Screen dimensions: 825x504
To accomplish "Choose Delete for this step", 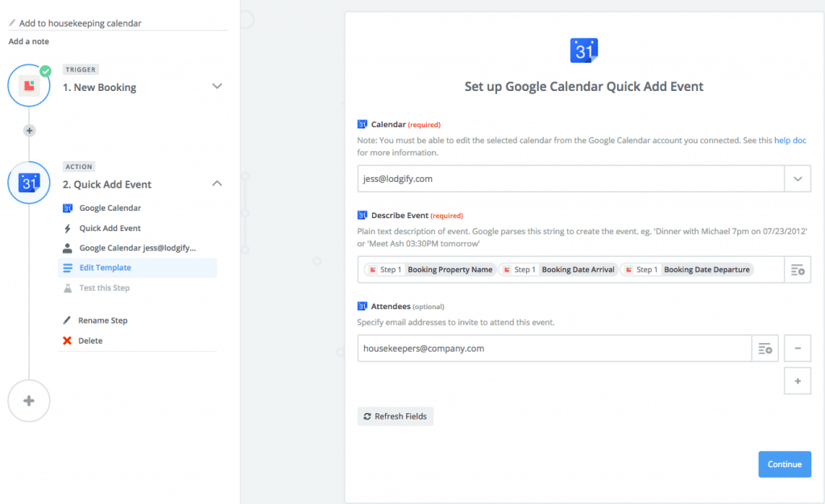I will [x=90, y=341].
